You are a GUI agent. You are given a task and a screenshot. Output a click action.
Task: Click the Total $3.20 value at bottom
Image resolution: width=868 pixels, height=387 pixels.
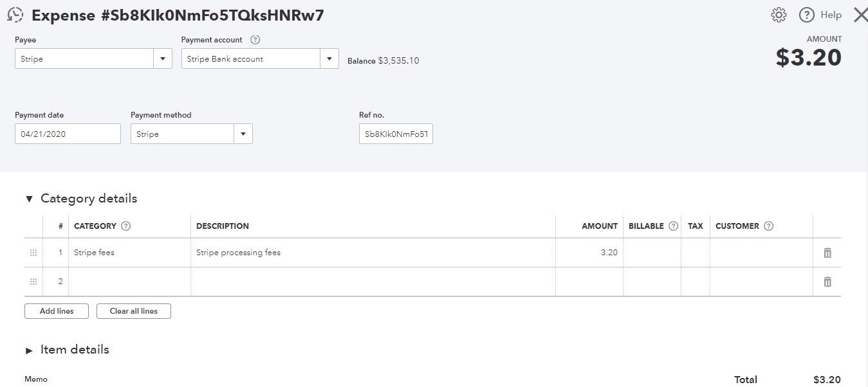[827, 380]
